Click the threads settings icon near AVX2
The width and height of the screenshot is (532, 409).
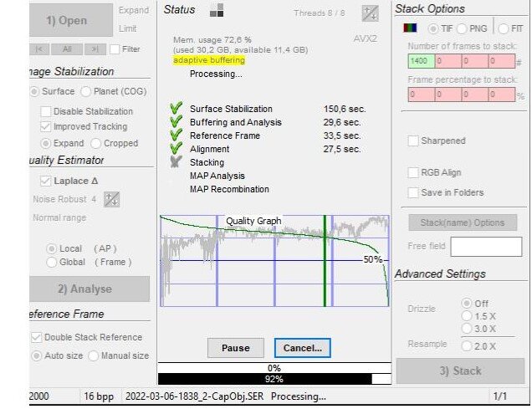coord(371,13)
